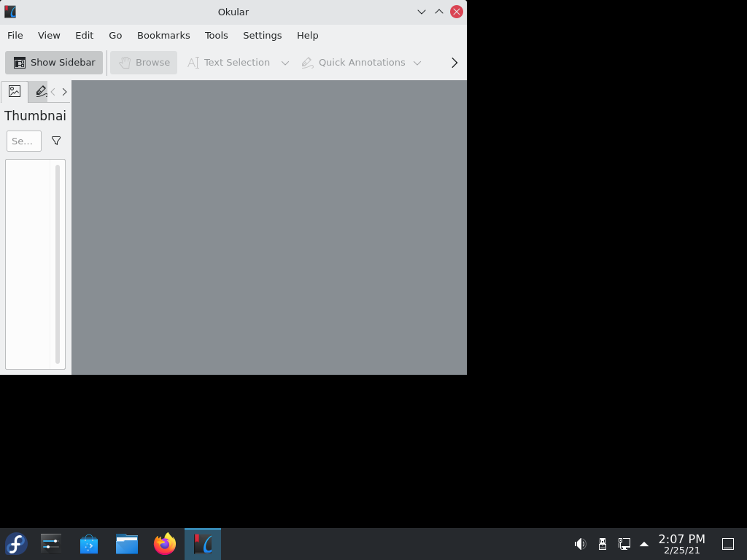Click the thumbnails panel vertical scrollbar

click(x=58, y=264)
